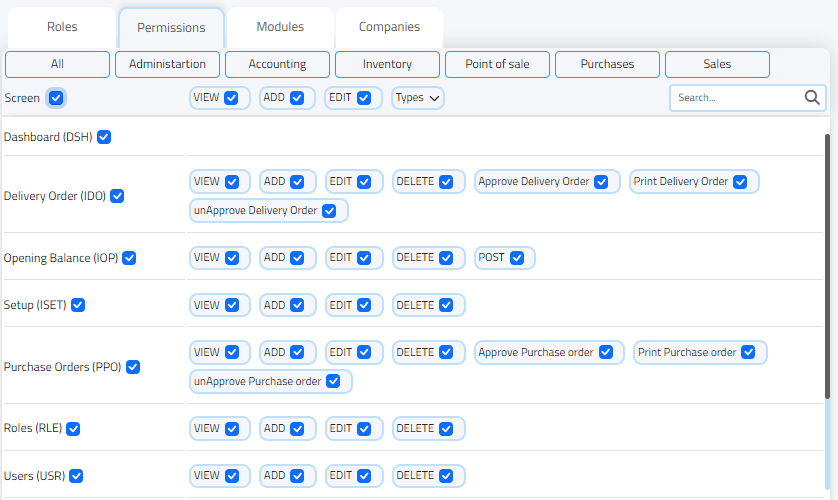Toggle the Dashboard (DSH) checkbox

click(x=104, y=137)
